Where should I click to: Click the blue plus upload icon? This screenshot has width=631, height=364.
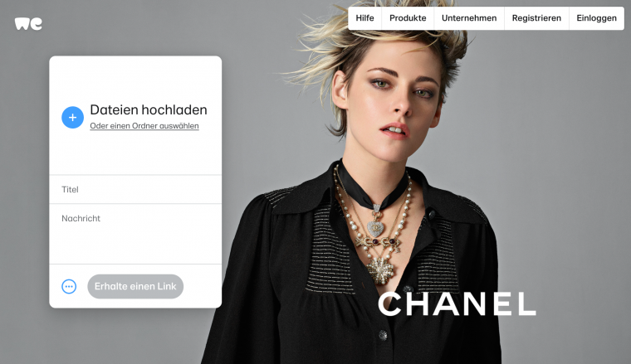pos(72,117)
